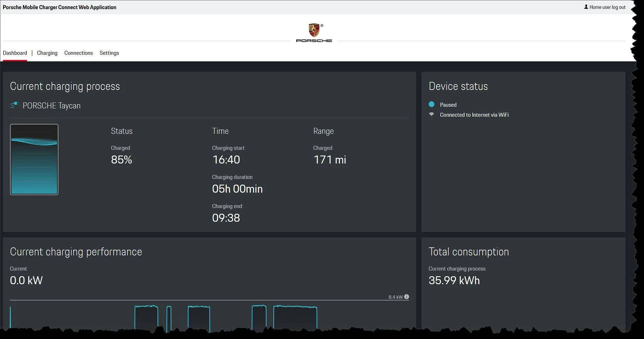Open the Connections tab

point(79,53)
